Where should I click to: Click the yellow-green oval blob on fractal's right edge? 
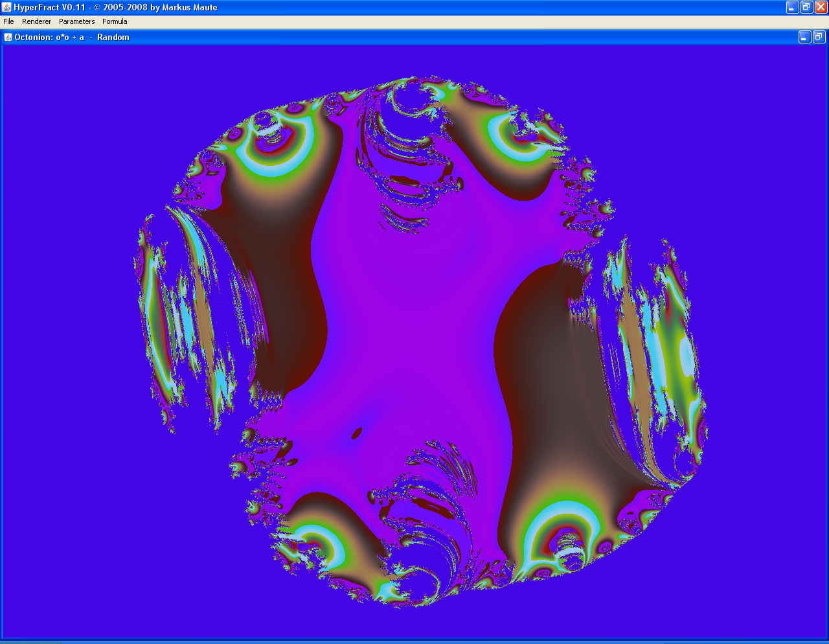(x=685, y=353)
